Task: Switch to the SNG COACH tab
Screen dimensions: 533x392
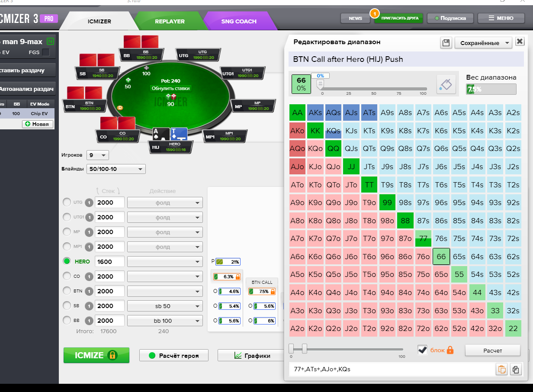Action: click(239, 21)
